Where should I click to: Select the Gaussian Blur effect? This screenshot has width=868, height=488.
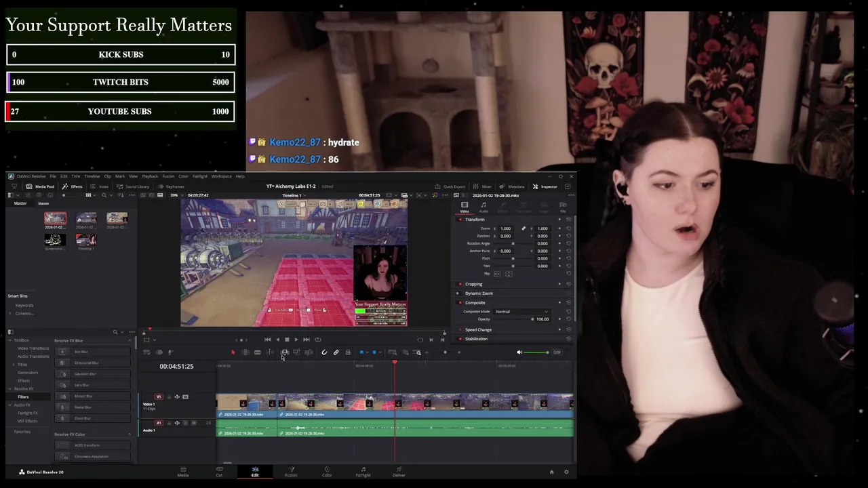93,373
